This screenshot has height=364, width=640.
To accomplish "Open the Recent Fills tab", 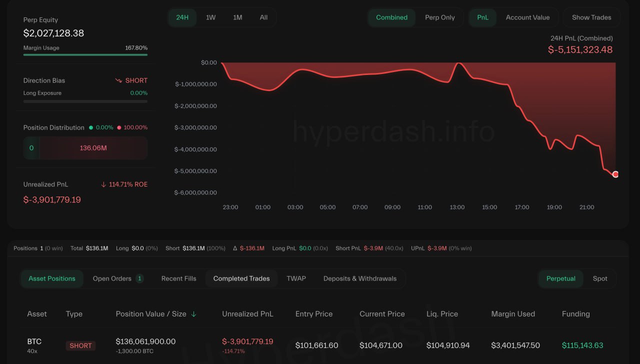I will tap(178, 278).
